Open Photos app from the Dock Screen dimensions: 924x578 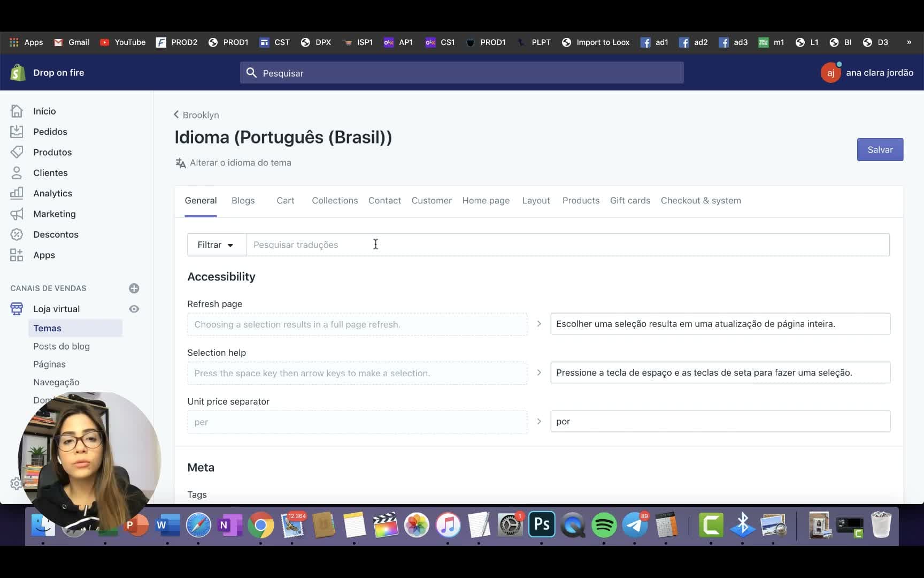pyautogui.click(x=417, y=525)
